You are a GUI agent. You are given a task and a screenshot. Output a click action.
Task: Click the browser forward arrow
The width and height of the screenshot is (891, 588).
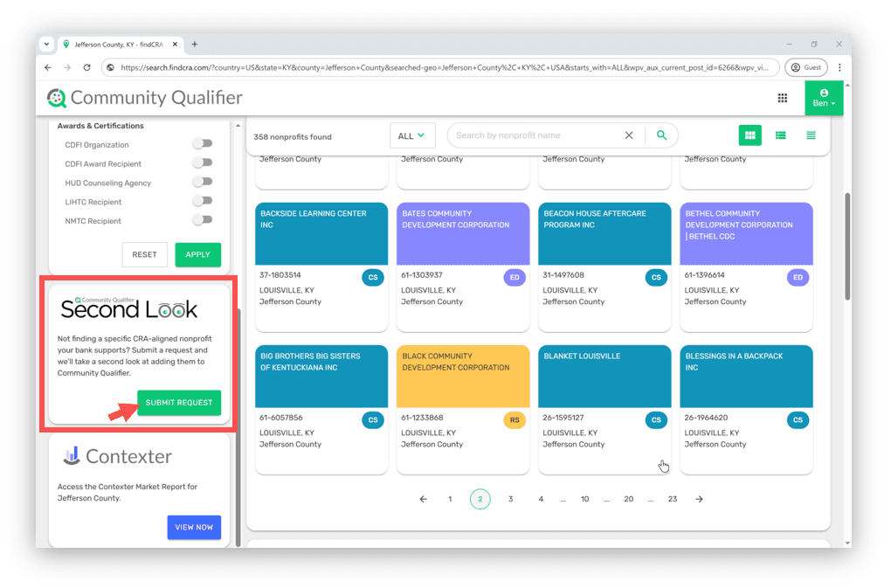pyautogui.click(x=67, y=67)
